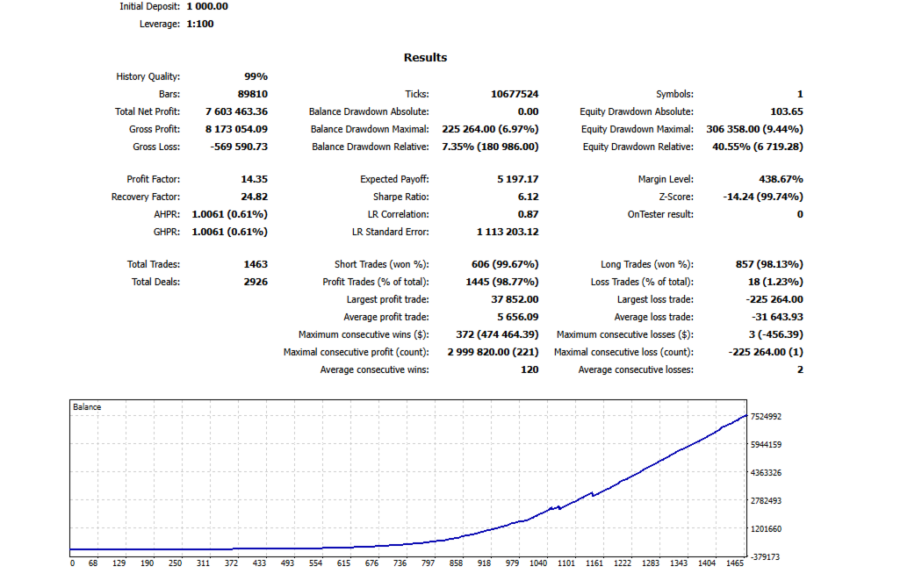This screenshot has width=922, height=588.
Task: Click the balance curve dip near trade 1161
Action: tap(594, 495)
